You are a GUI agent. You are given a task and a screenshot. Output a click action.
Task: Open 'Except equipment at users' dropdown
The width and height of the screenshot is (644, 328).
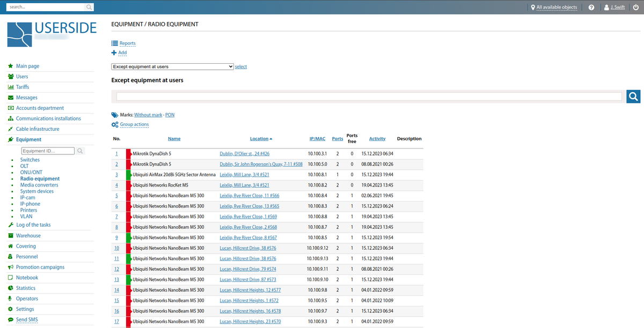(x=172, y=66)
